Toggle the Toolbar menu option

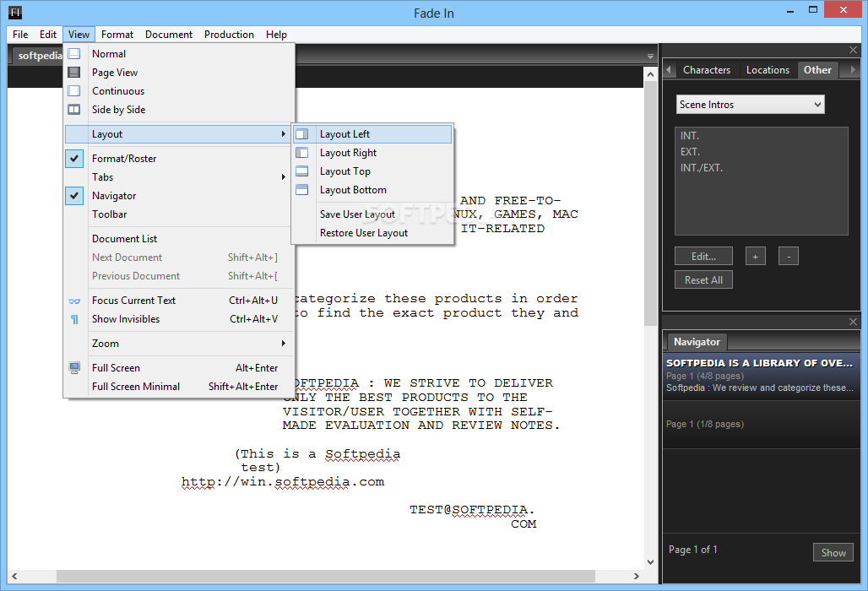coord(178,214)
